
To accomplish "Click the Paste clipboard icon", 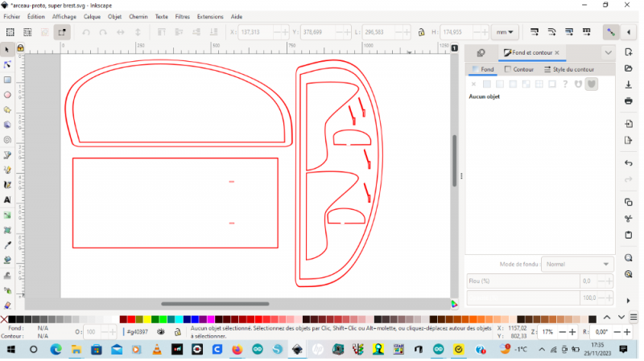I will (629, 235).
